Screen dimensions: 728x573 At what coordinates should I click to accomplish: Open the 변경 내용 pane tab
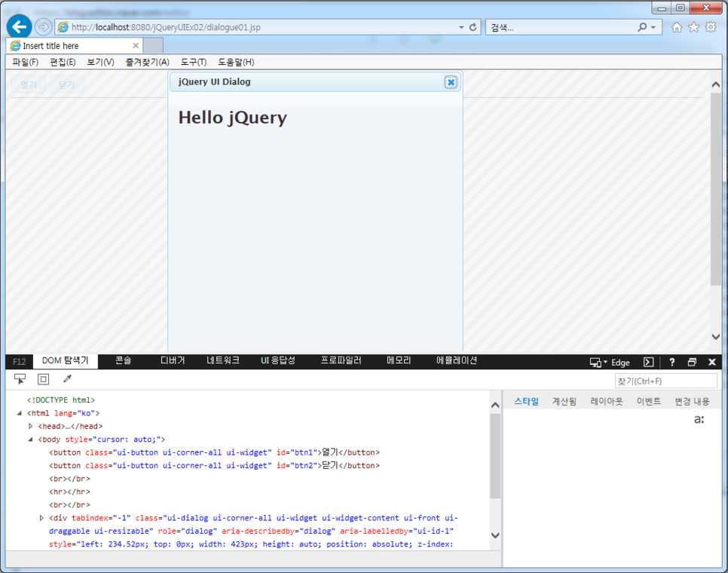tap(692, 401)
